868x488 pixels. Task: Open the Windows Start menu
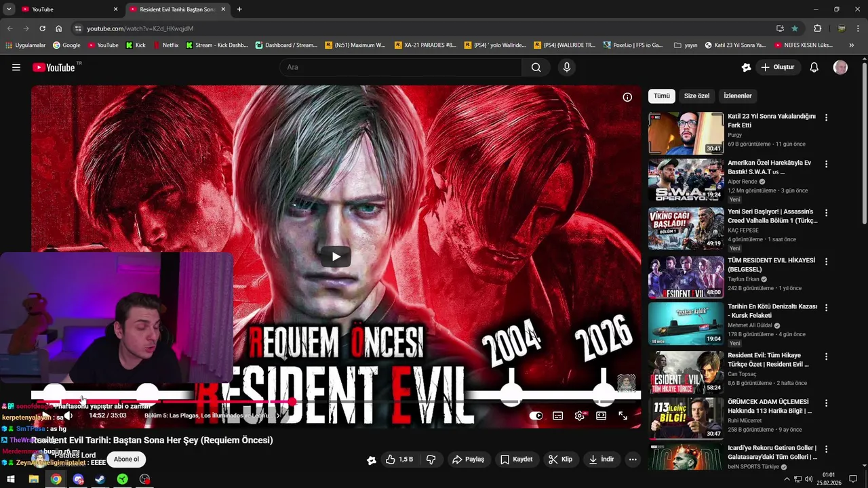pyautogui.click(x=11, y=479)
